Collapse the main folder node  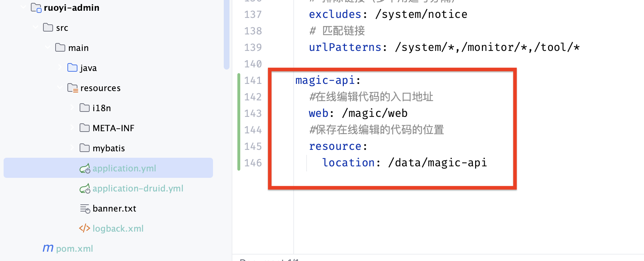pos(48,47)
